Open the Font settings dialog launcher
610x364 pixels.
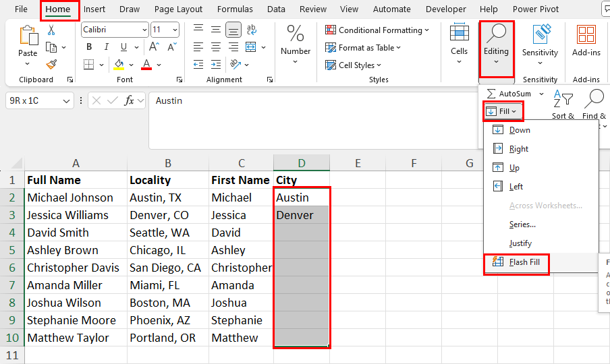(179, 80)
